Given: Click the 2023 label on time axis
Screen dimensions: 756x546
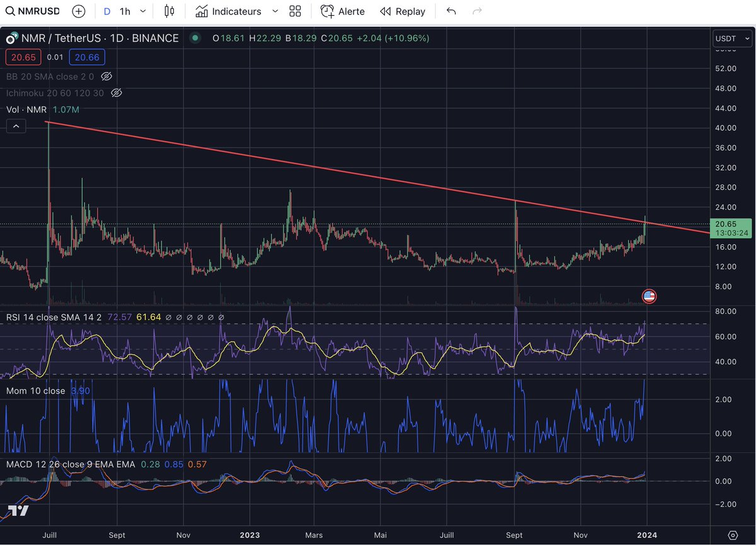Looking at the screenshot, I should coord(249,535).
